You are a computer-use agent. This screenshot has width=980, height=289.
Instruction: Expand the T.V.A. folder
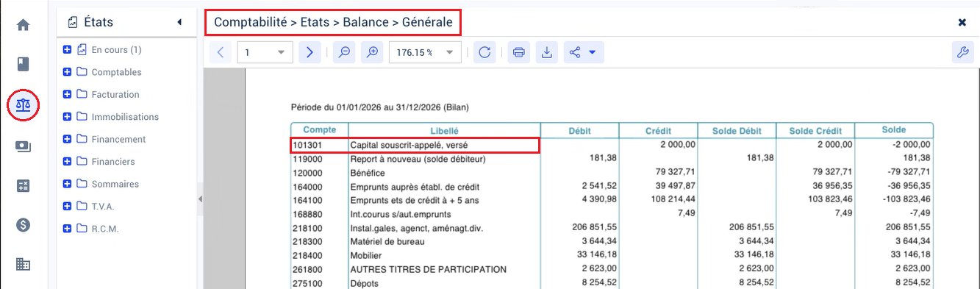point(68,206)
